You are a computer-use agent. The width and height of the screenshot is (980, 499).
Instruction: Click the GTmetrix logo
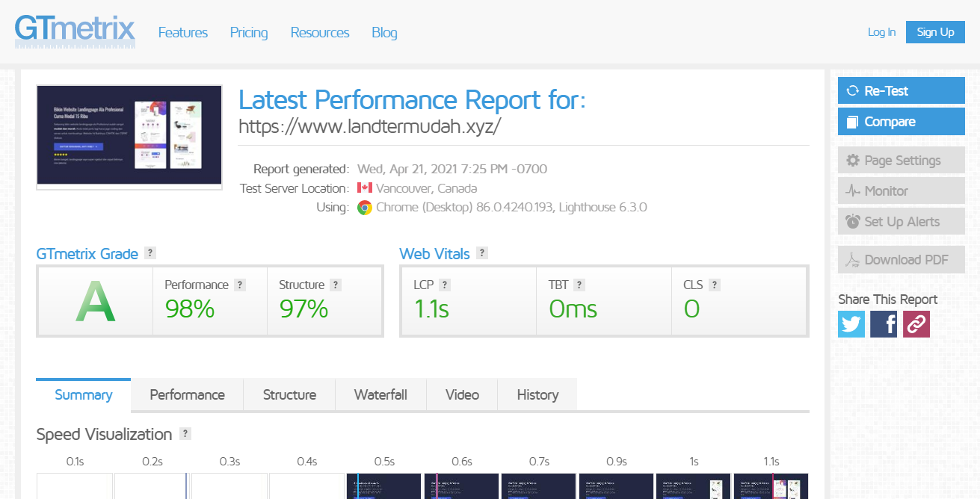(x=75, y=31)
